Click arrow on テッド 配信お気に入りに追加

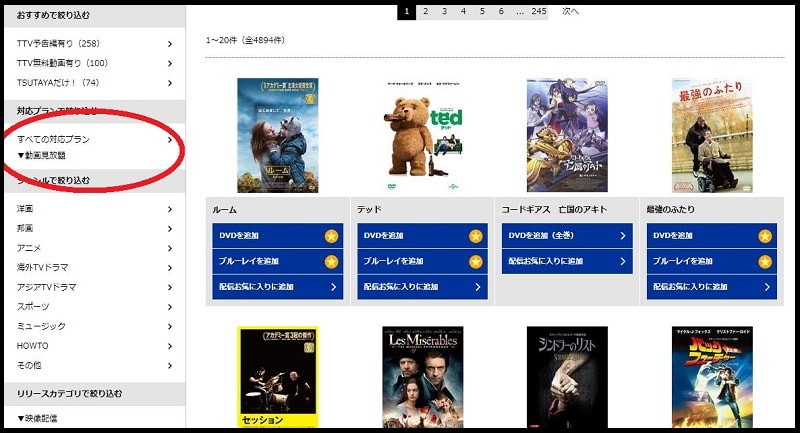pyautogui.click(x=478, y=287)
